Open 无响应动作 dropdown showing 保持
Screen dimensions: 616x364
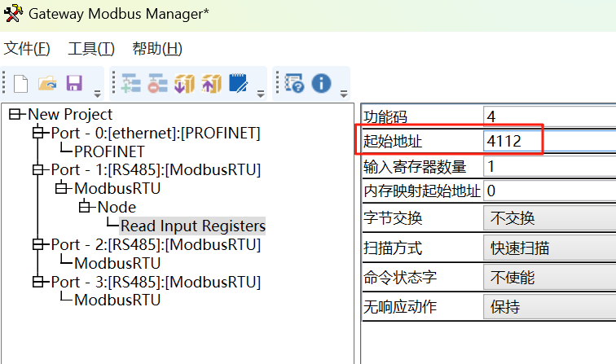coord(550,307)
